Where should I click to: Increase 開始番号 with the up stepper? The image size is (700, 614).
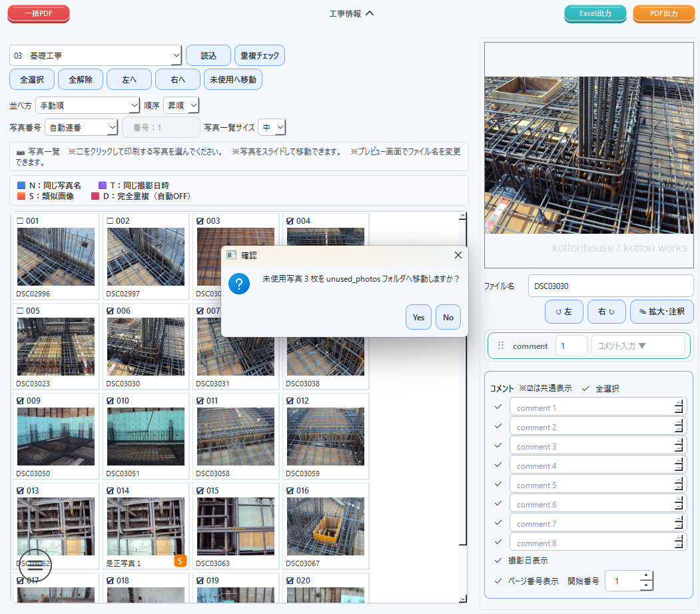click(646, 576)
